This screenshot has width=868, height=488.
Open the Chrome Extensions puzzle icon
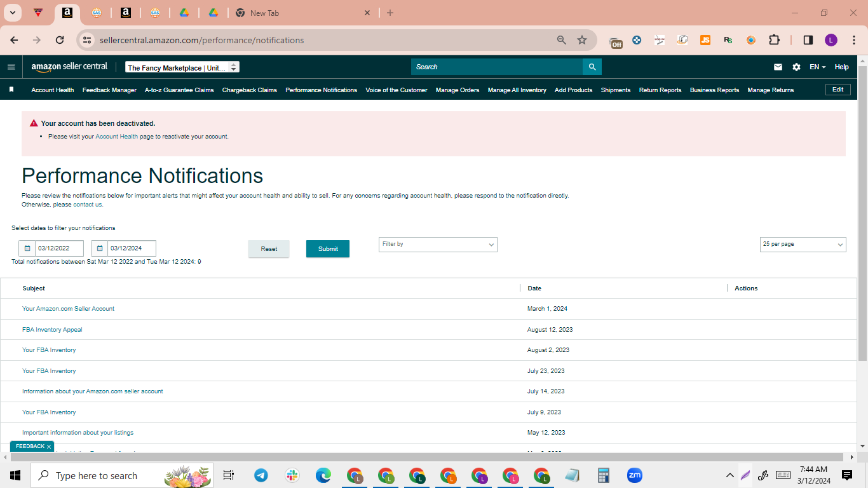774,40
